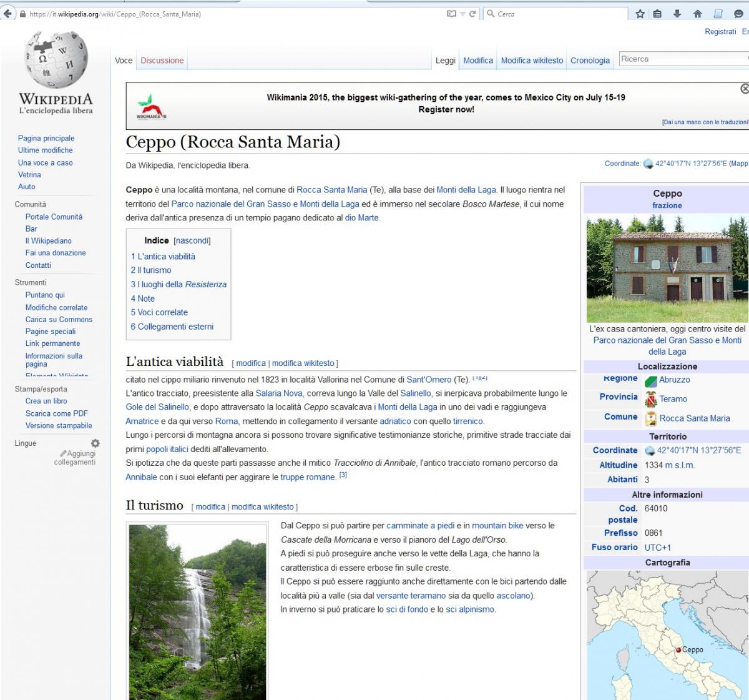Click the Wikimania 2015 logo in banner
The image size is (749, 700).
point(152,106)
